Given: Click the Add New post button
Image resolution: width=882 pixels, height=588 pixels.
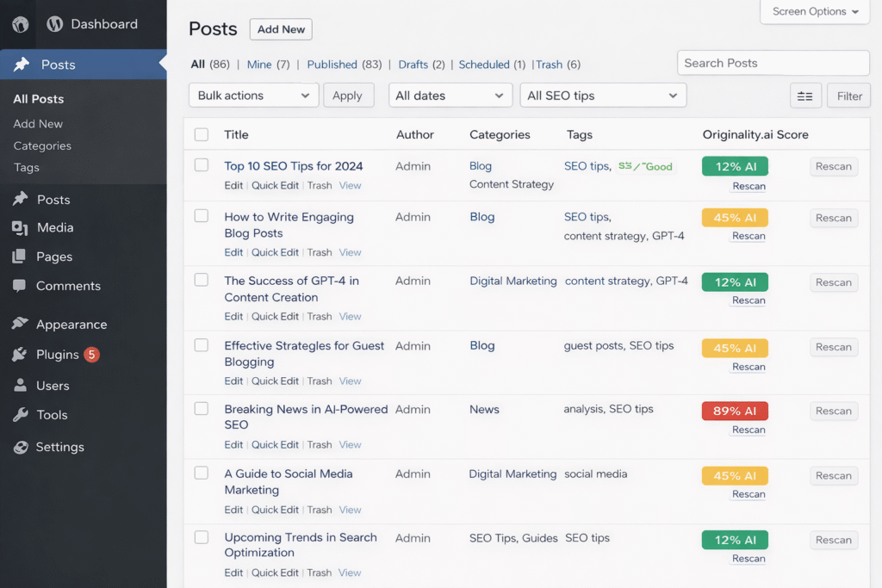Looking at the screenshot, I should tap(280, 28).
